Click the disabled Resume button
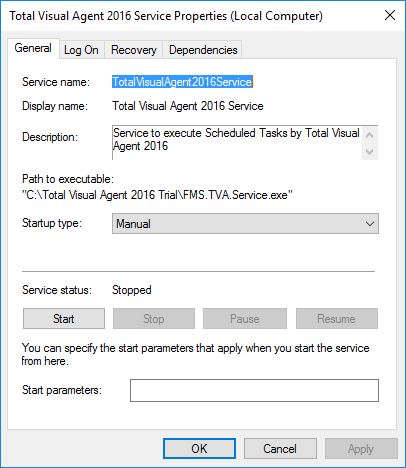 [x=337, y=319]
